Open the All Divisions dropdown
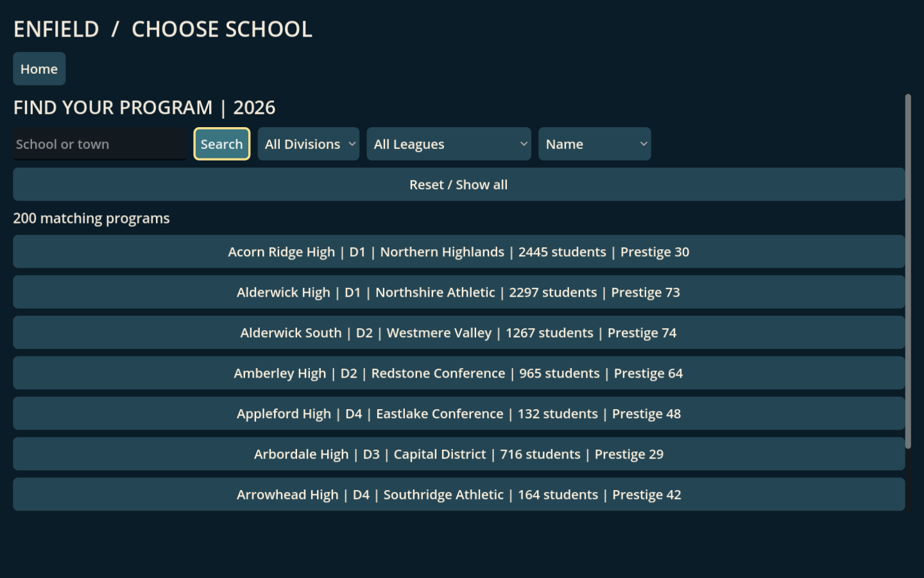 pyautogui.click(x=309, y=144)
